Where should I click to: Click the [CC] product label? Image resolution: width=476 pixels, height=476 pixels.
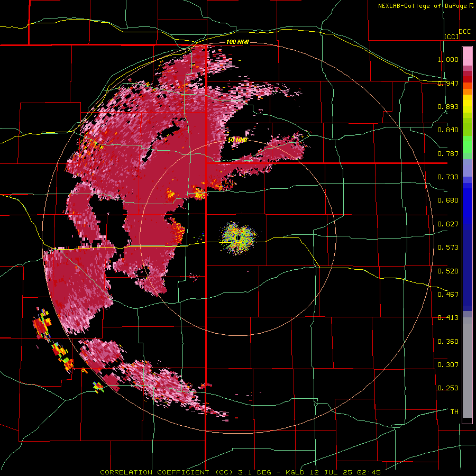click(x=452, y=36)
